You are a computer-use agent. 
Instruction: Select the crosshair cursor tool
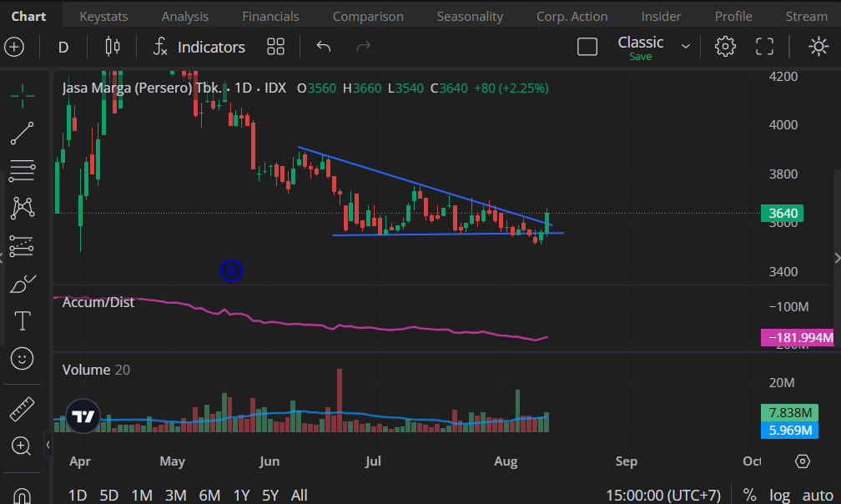click(x=23, y=96)
